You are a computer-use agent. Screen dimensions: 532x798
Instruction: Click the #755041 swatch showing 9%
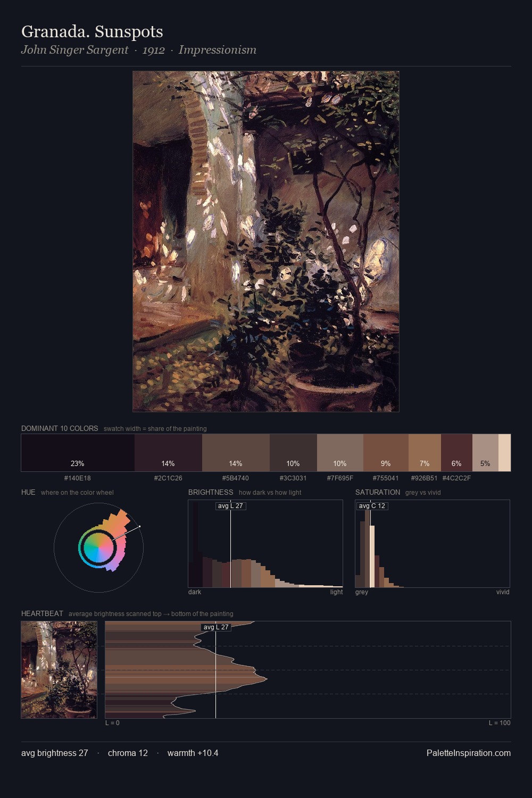coord(386,453)
